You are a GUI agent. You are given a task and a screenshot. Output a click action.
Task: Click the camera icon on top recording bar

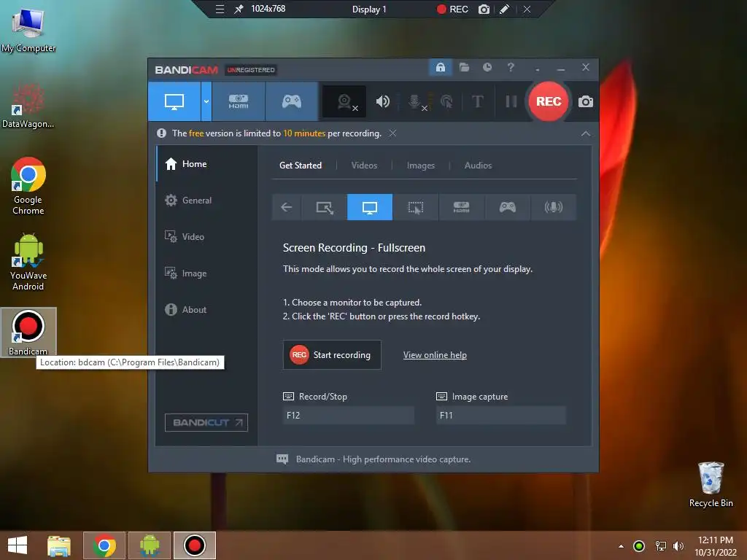click(484, 9)
